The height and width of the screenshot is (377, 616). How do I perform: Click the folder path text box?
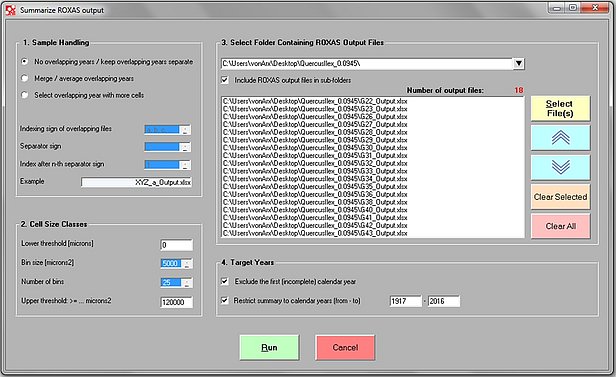(x=367, y=63)
